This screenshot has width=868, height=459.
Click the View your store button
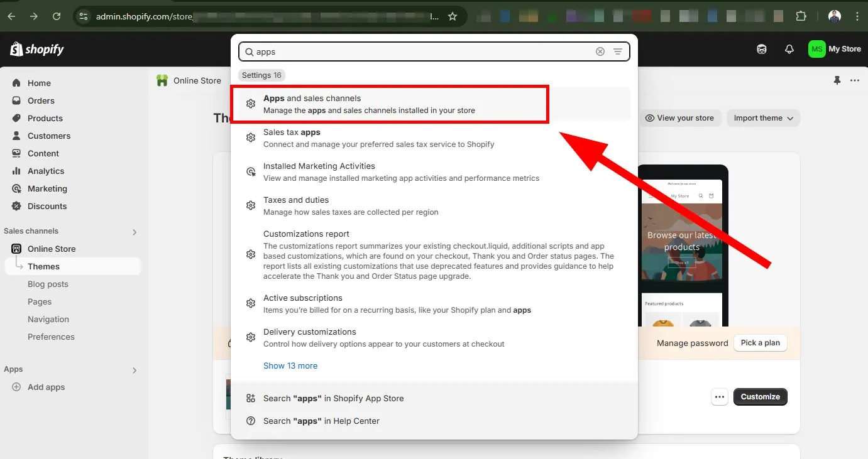tap(680, 117)
